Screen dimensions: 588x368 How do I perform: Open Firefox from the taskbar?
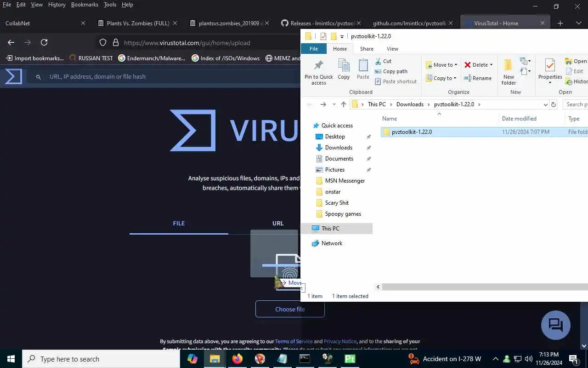pos(237,359)
